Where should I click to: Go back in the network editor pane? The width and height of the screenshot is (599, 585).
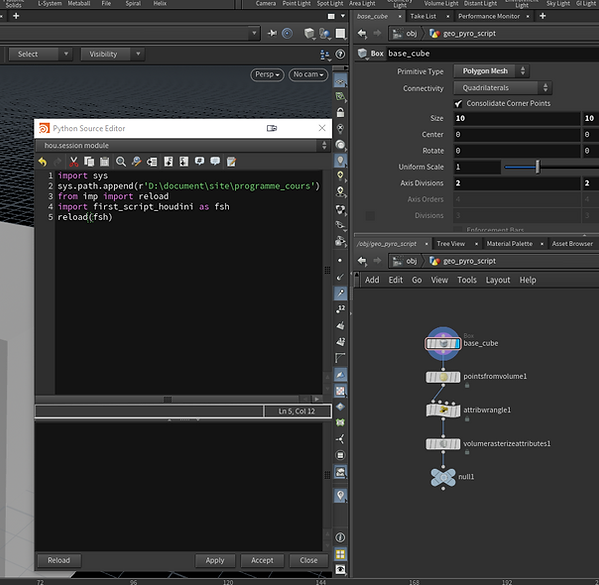pos(362,261)
